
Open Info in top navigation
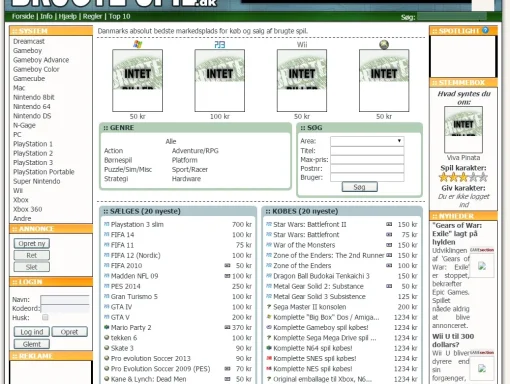46,16
